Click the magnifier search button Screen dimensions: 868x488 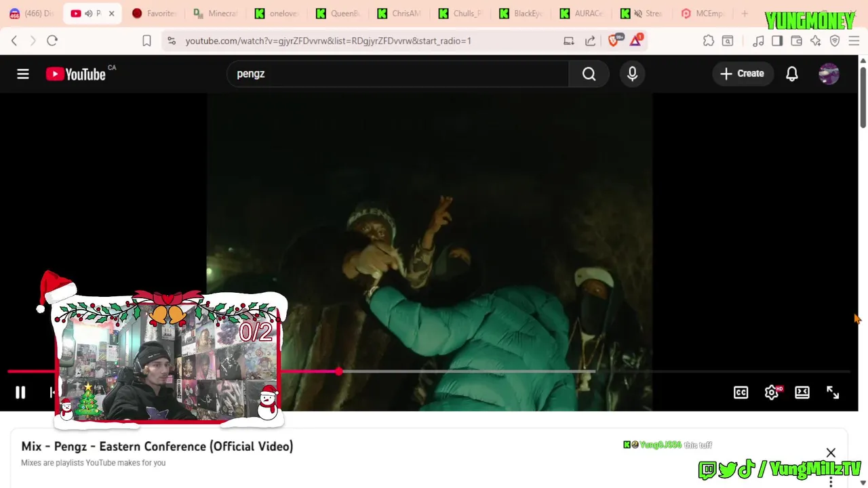coord(589,74)
